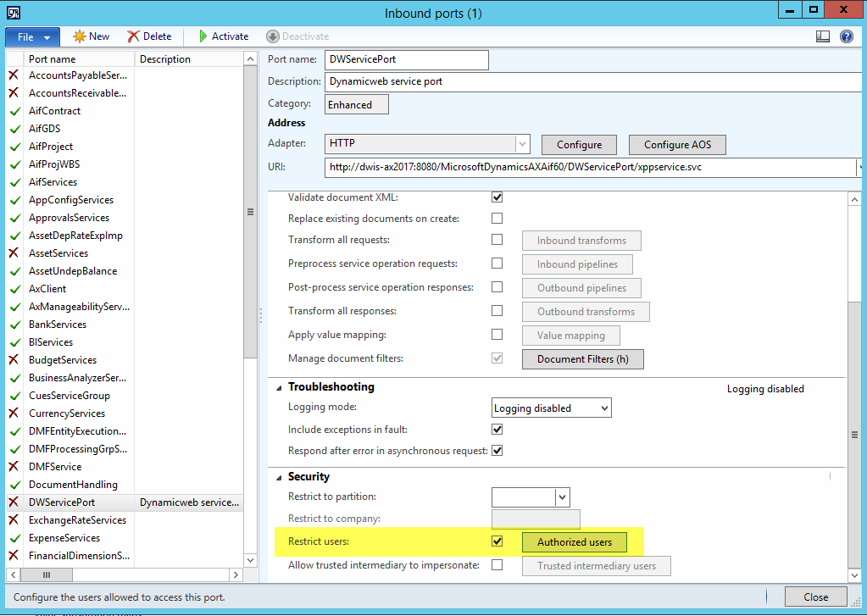Viewport: 867px width, 616px height.
Task: Open the Help question mark icon
Action: coord(846,36)
